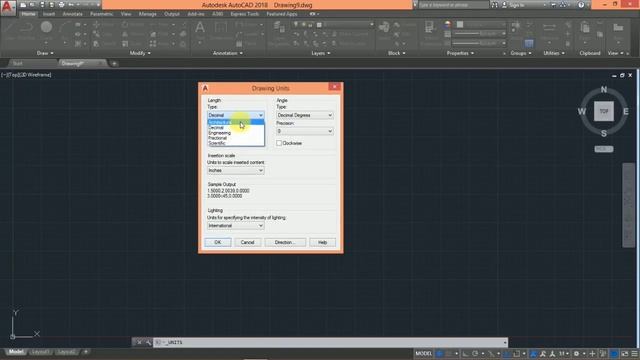
Task: Toggle the Clockwise checkbox
Action: pyautogui.click(x=279, y=143)
